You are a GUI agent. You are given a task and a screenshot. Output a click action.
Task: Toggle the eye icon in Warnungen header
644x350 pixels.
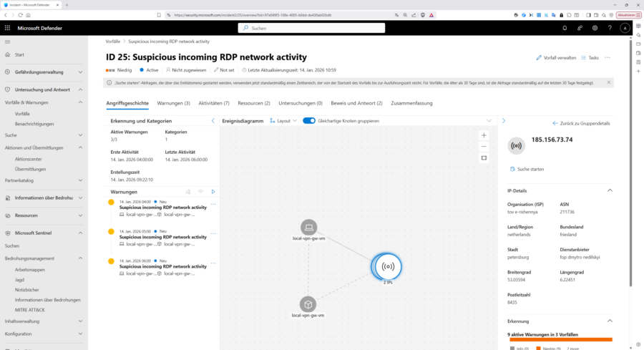pos(200,192)
